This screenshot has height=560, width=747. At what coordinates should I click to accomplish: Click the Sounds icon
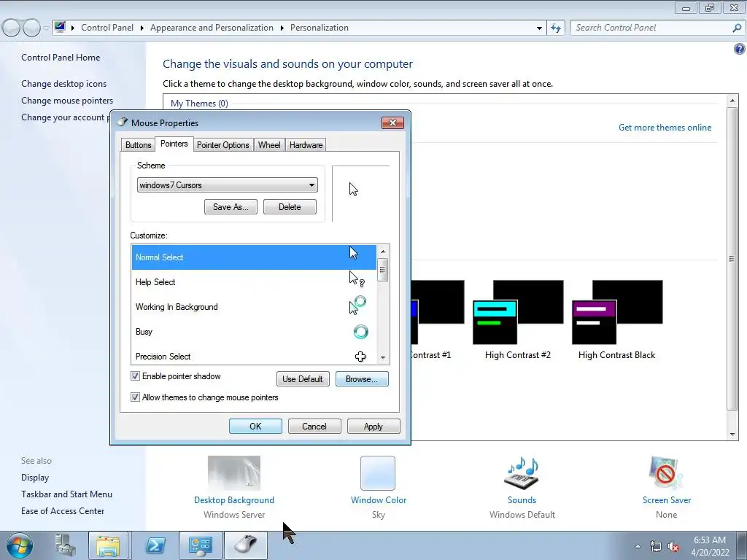(x=522, y=472)
